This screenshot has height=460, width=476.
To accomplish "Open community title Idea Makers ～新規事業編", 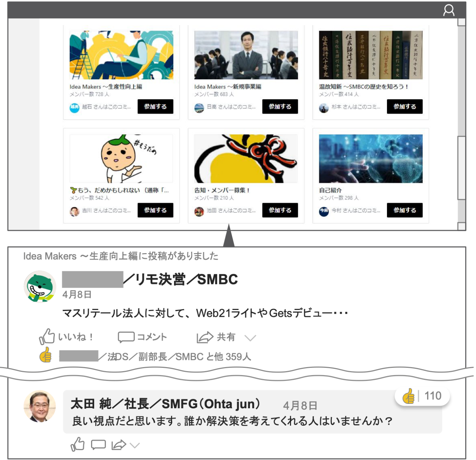I will pyautogui.click(x=228, y=87).
